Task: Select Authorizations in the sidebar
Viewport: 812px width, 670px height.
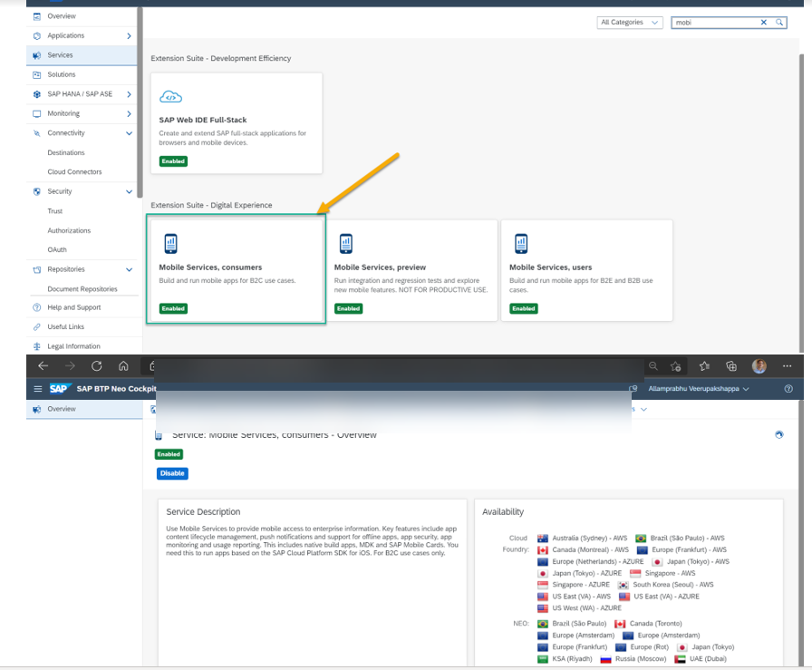Action: 69,230
